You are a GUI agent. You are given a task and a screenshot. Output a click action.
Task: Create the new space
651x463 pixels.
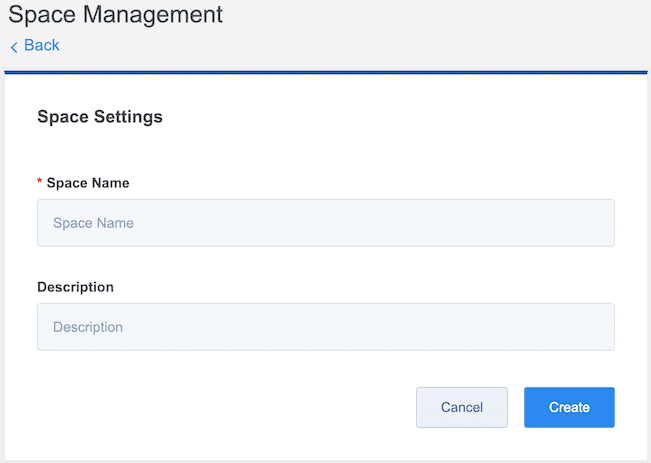(569, 407)
